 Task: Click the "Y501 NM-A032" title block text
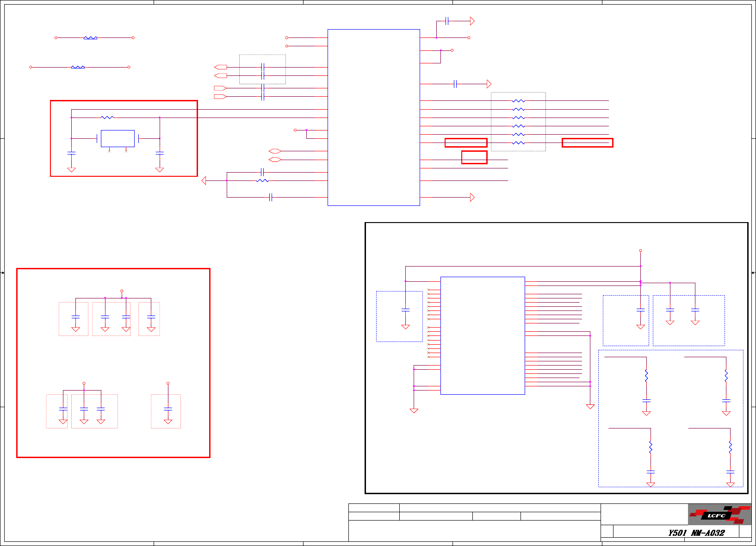click(696, 533)
